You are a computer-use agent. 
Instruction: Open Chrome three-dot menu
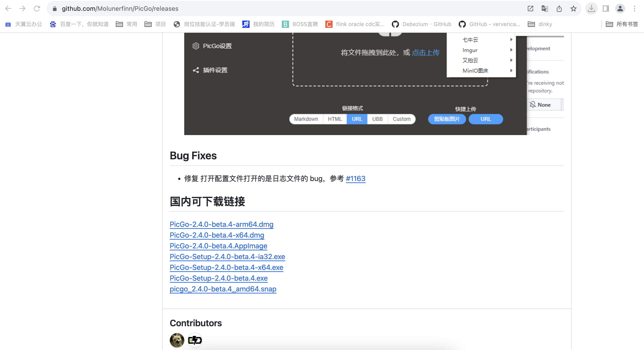click(634, 9)
